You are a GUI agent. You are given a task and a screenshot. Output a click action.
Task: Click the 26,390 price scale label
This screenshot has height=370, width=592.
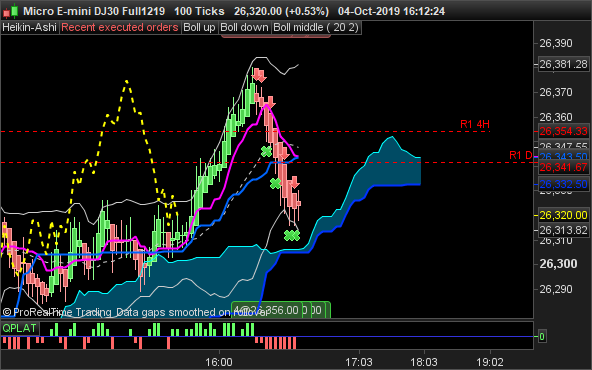[556, 43]
